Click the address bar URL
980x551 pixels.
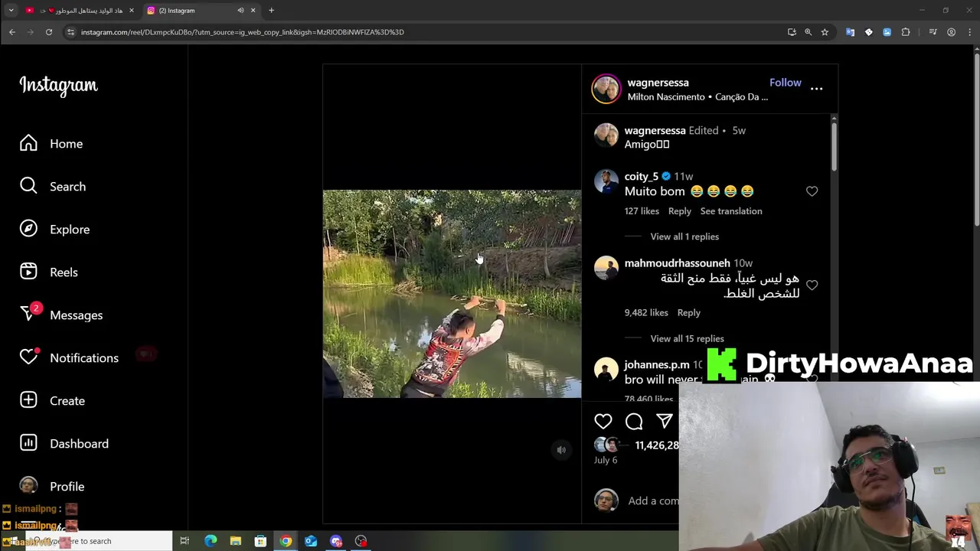(243, 32)
